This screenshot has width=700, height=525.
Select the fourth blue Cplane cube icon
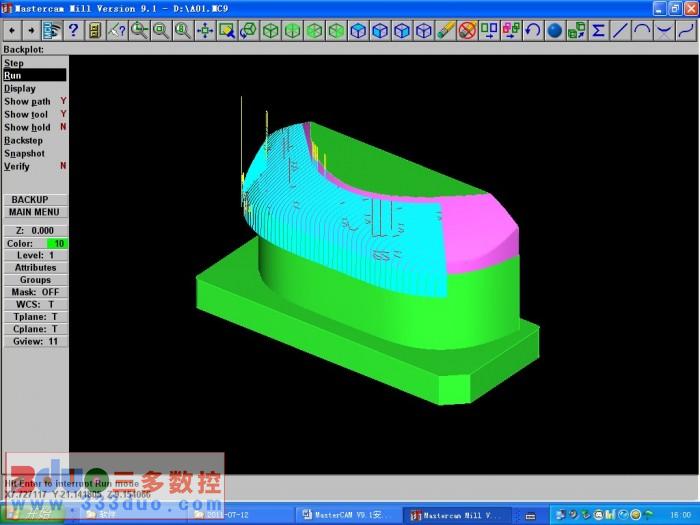click(424, 30)
